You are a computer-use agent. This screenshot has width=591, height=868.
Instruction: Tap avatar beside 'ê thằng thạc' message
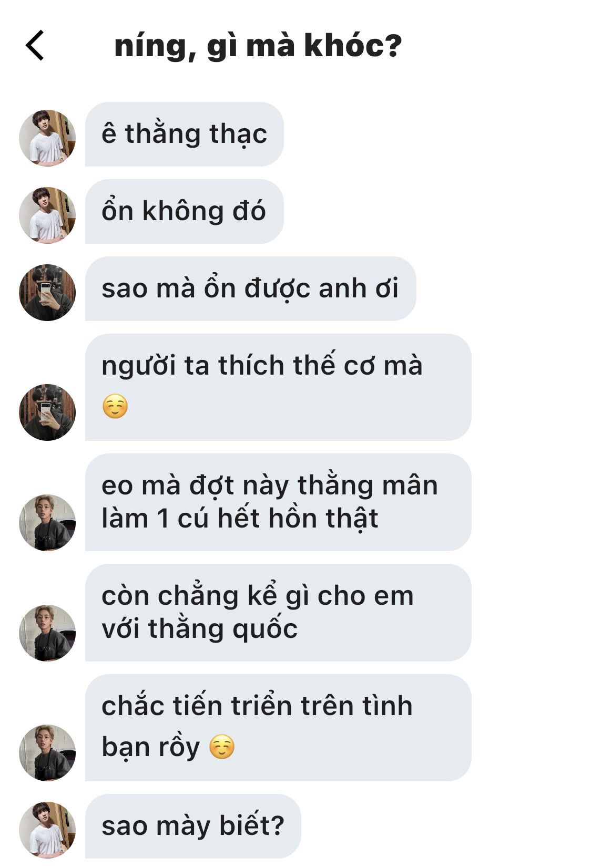[x=47, y=138]
